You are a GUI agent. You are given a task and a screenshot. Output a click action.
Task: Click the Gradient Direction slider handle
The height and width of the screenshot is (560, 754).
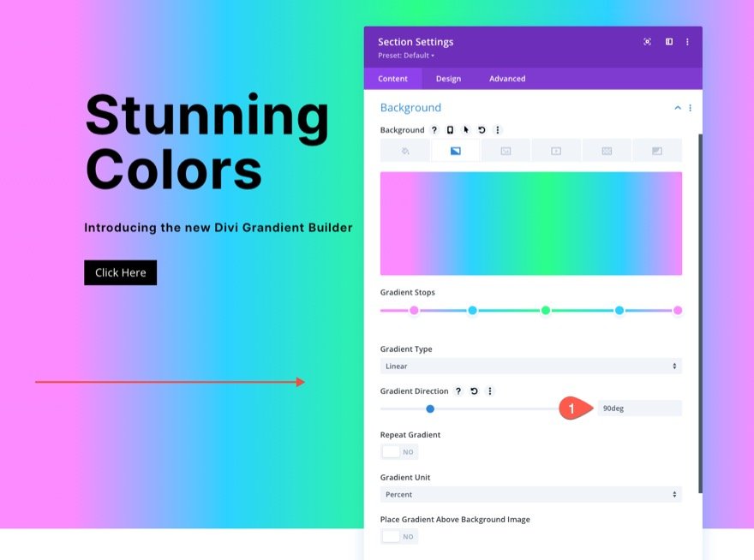(430, 409)
